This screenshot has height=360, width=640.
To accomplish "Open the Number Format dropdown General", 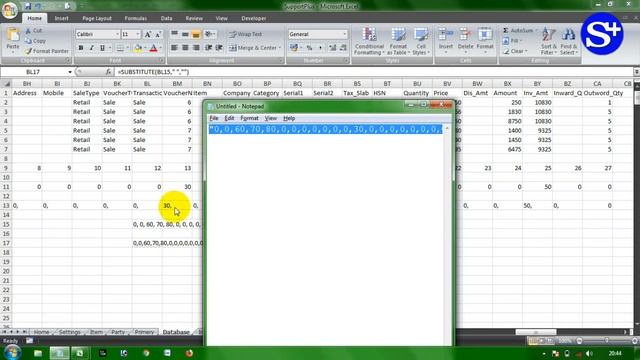I will pyautogui.click(x=318, y=34).
